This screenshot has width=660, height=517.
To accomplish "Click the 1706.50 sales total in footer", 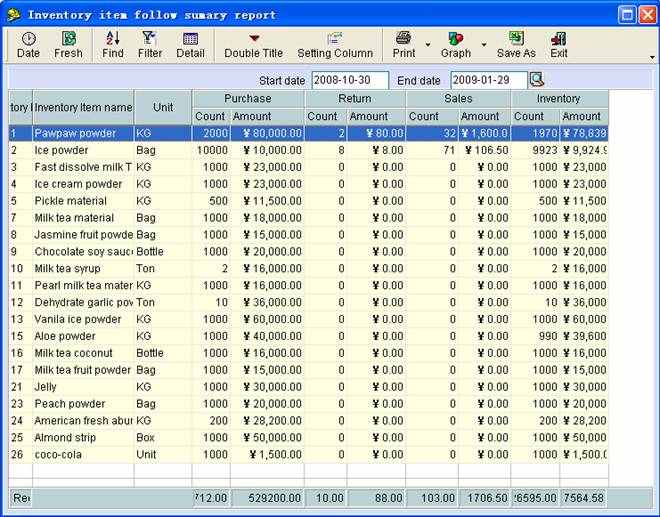I will click(484, 498).
